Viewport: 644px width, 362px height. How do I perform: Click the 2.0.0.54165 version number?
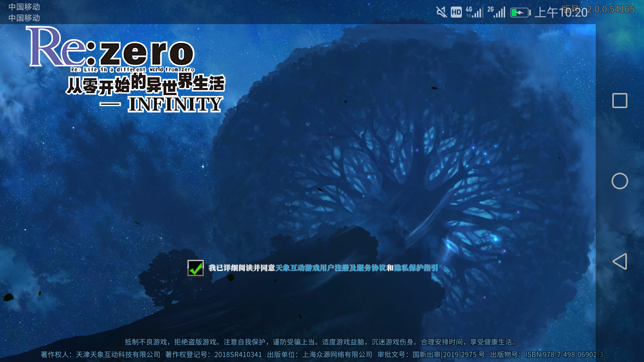[x=611, y=9]
